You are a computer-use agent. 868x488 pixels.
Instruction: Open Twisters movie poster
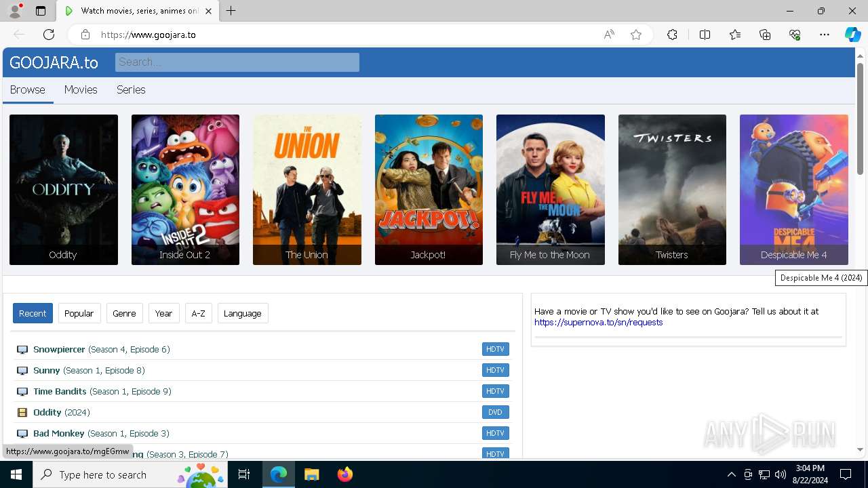pyautogui.click(x=672, y=190)
